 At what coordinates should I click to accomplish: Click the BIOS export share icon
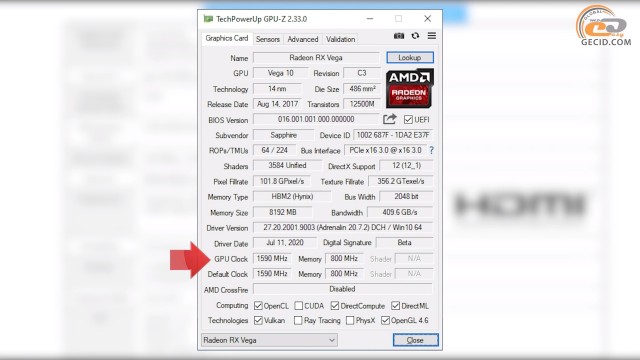(389, 119)
